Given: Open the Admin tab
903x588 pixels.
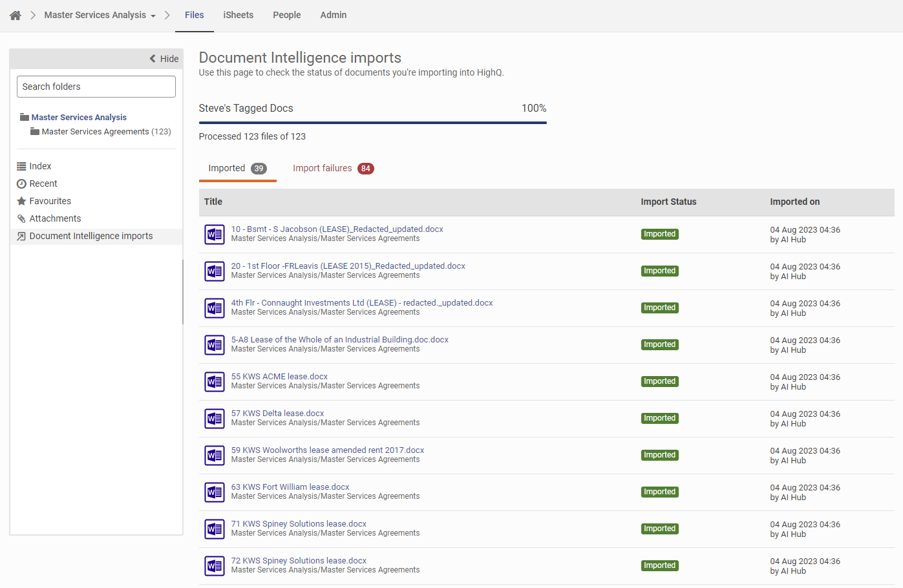Looking at the screenshot, I should pos(333,15).
